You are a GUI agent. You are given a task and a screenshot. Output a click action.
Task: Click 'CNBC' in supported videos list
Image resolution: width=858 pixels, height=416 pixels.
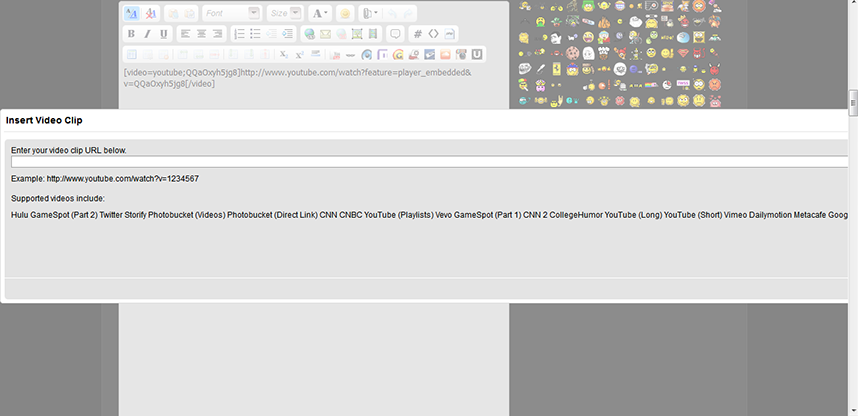pyautogui.click(x=350, y=215)
